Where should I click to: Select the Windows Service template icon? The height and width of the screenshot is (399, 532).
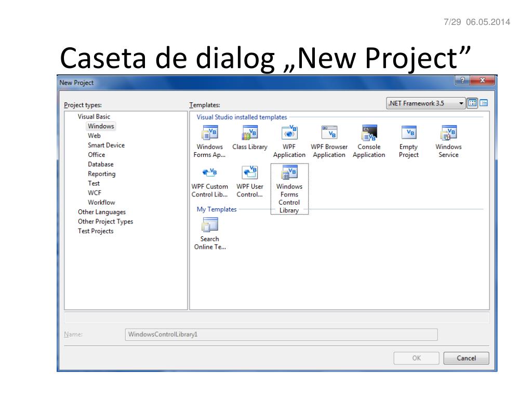(448, 132)
